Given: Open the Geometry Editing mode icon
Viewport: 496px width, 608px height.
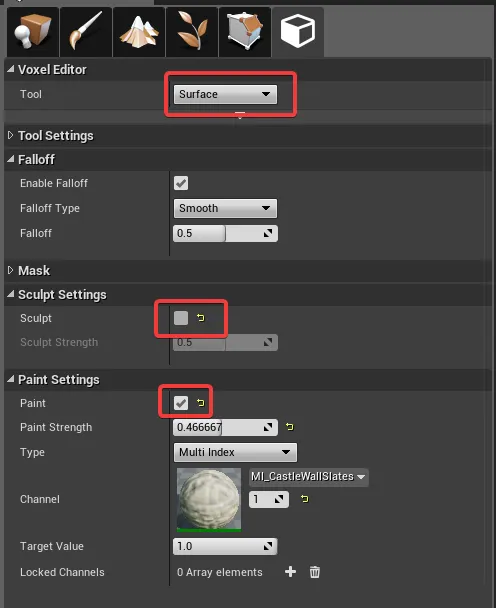Looking at the screenshot, I should coord(245,32).
